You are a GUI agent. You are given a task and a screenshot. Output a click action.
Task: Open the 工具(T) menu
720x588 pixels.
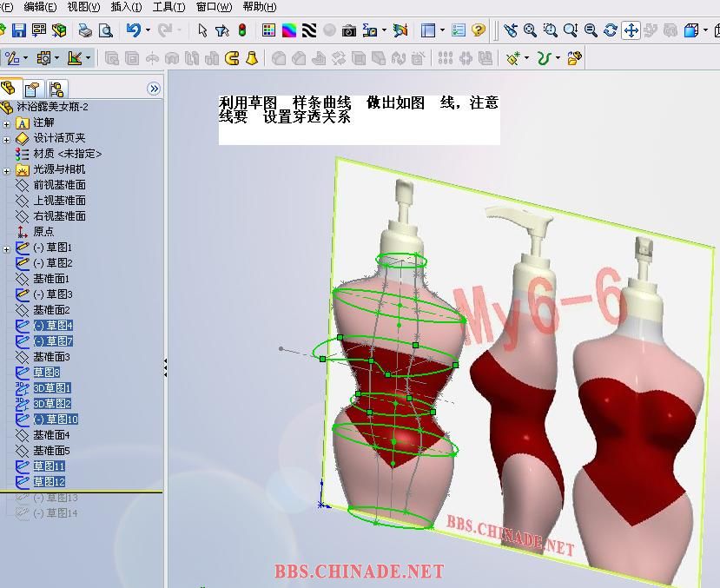tap(168, 7)
